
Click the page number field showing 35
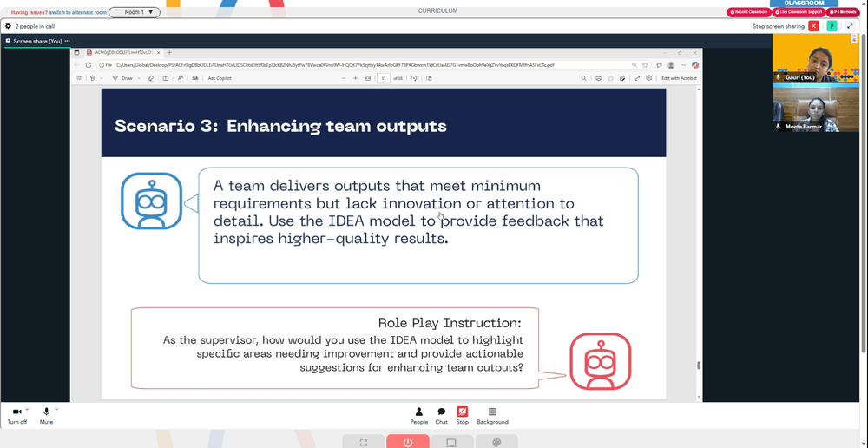pyautogui.click(x=383, y=78)
